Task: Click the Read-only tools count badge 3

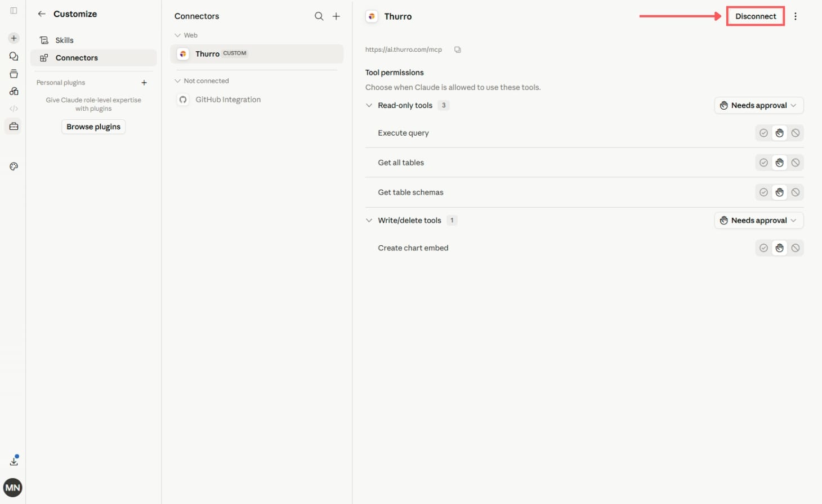Action: [444, 106]
